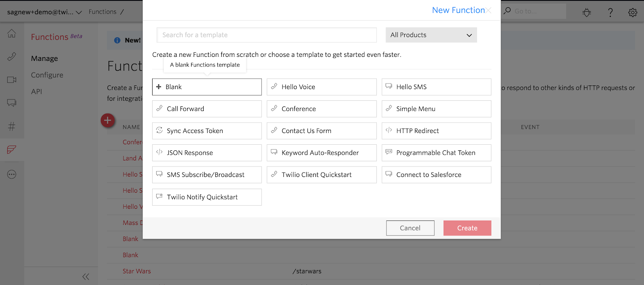Viewport: 644px width, 285px height.
Task: Open the help question mark icon
Action: pyautogui.click(x=610, y=12)
